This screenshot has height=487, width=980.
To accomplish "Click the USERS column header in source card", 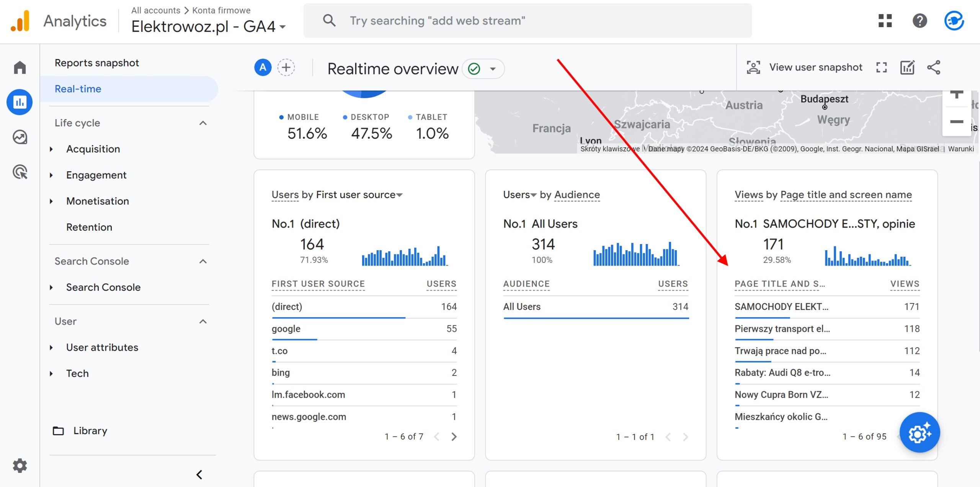I will click(441, 284).
